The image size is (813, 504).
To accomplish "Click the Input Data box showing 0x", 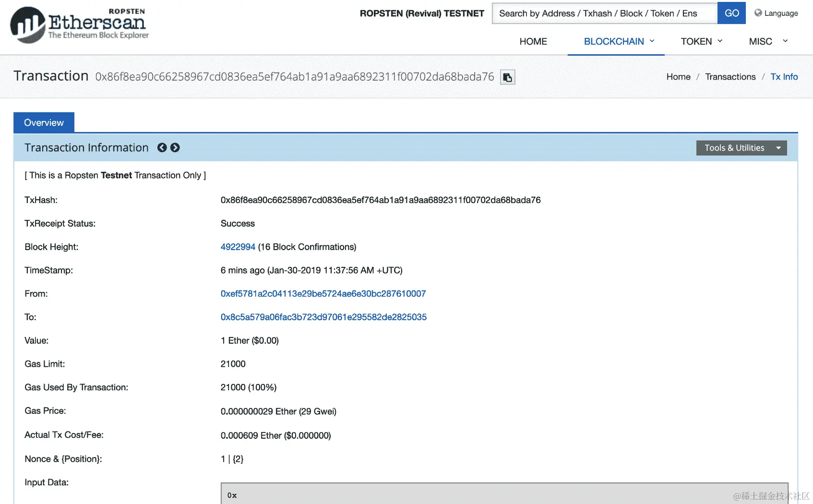I will pos(504,493).
